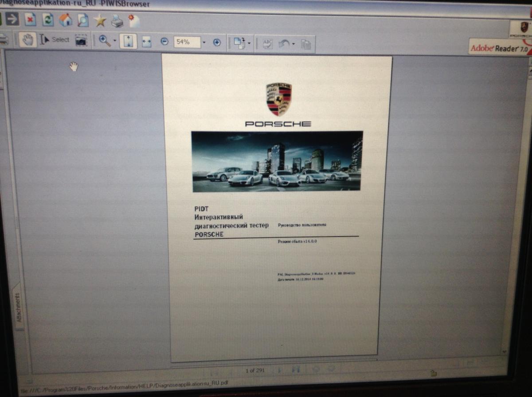Open Favorites with the star icon
This screenshot has height=397, width=532.
(x=100, y=20)
